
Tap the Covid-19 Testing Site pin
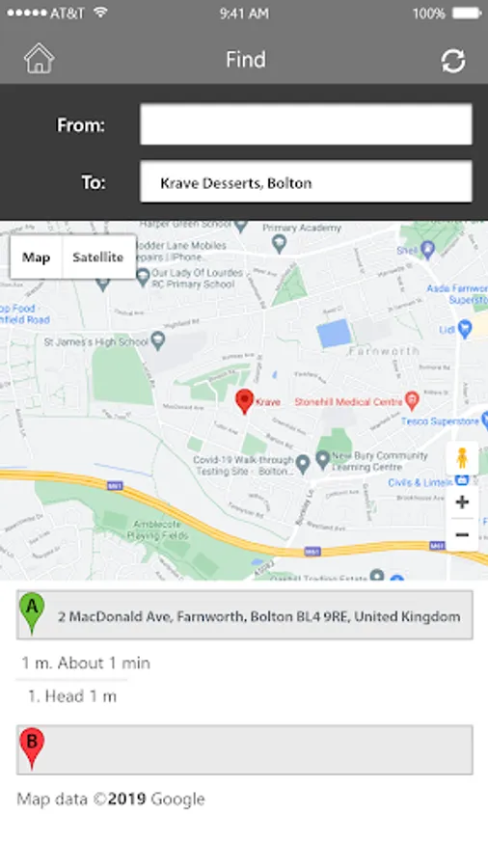pyautogui.click(x=302, y=464)
